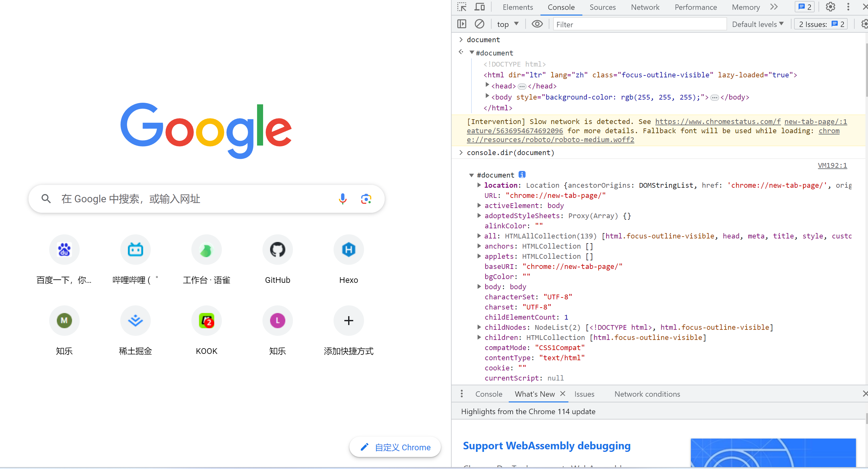Expand the childNodes property
This screenshot has height=469, width=868.
tap(479, 327)
